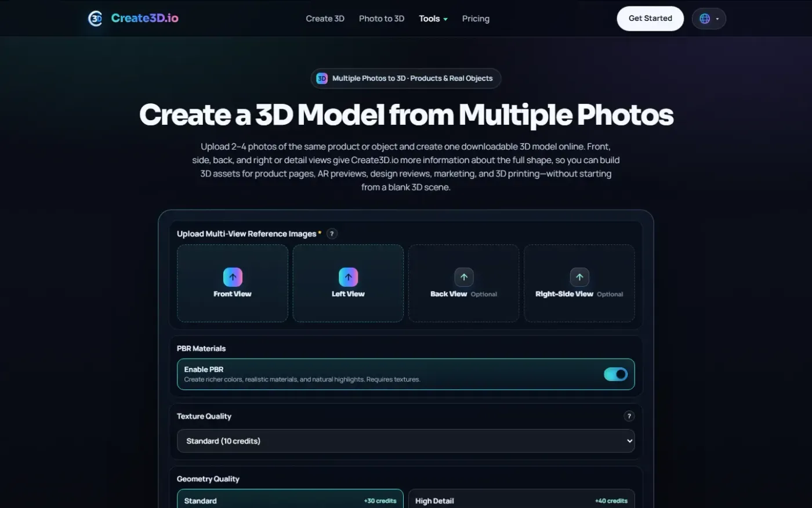Click the Geometry Quality section heading
Image resolution: width=812 pixels, height=508 pixels.
tap(208, 479)
